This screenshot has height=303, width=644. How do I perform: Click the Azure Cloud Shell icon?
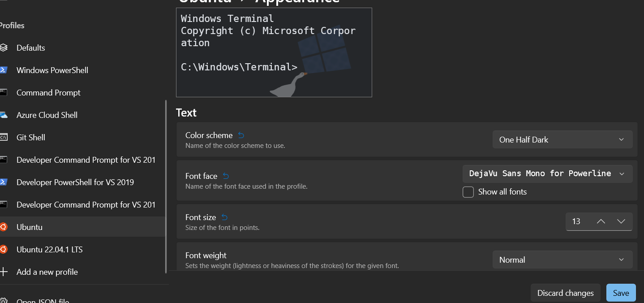click(x=4, y=115)
